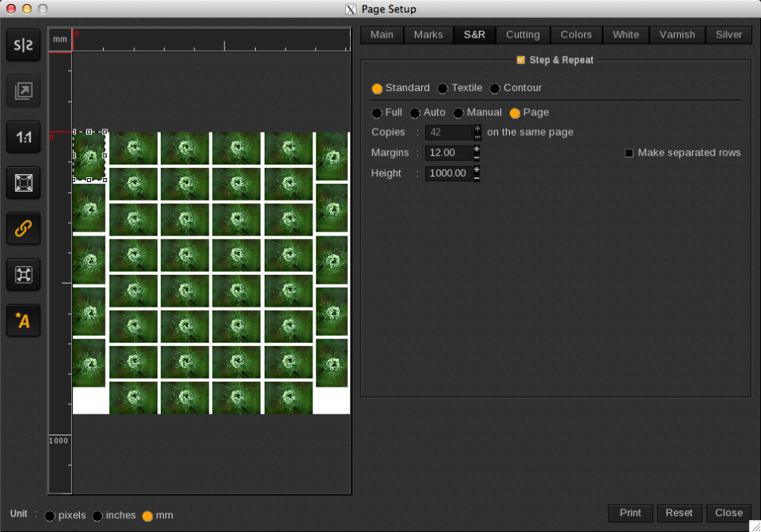The height and width of the screenshot is (532, 761).
Task: Open the Varnish tab
Action: (677, 35)
